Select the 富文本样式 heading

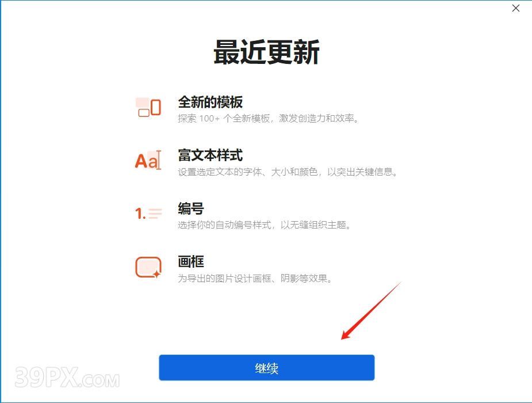point(210,155)
